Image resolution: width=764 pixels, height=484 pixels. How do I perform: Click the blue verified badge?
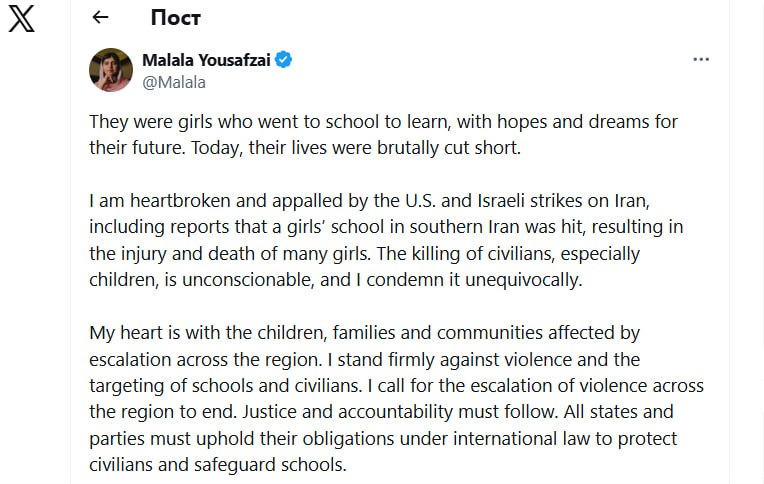click(284, 61)
